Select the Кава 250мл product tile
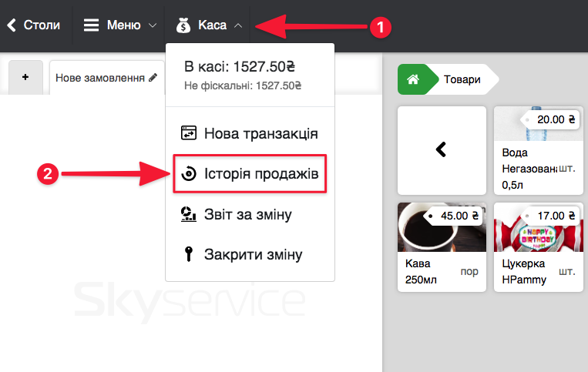588x372 pixels. click(x=441, y=247)
